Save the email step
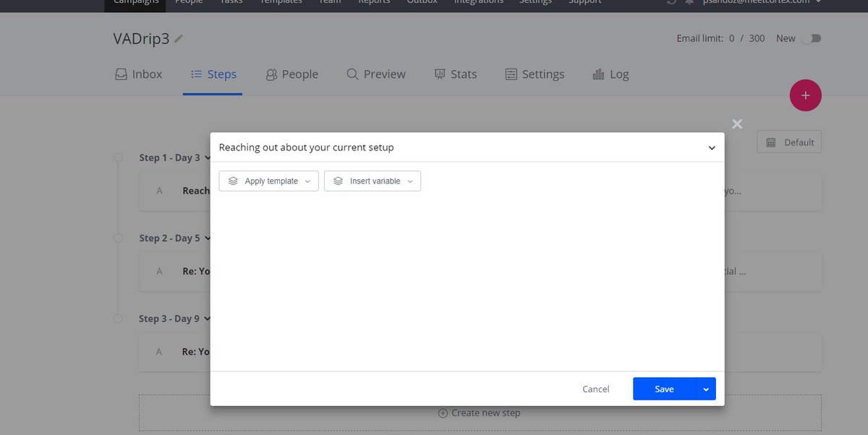 click(x=664, y=389)
